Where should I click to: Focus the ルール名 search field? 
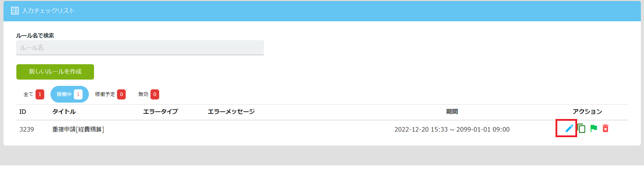[140, 47]
